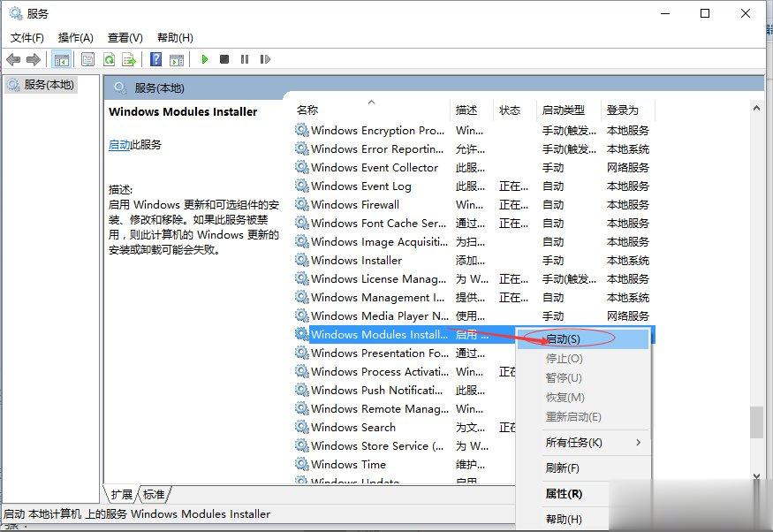Sort by the 描述 column header
Screen dimensions: 773x532
click(472, 110)
